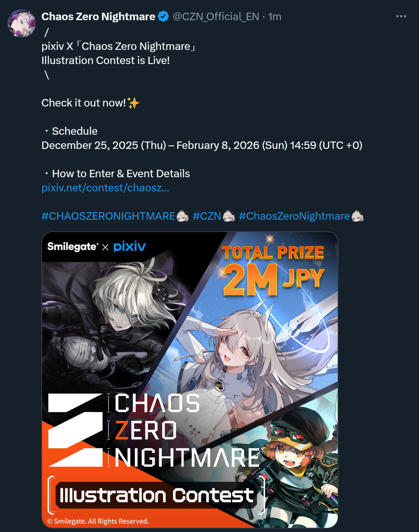Click the Illustration Contest banner in image
This screenshot has width=419, height=532.
(156, 495)
